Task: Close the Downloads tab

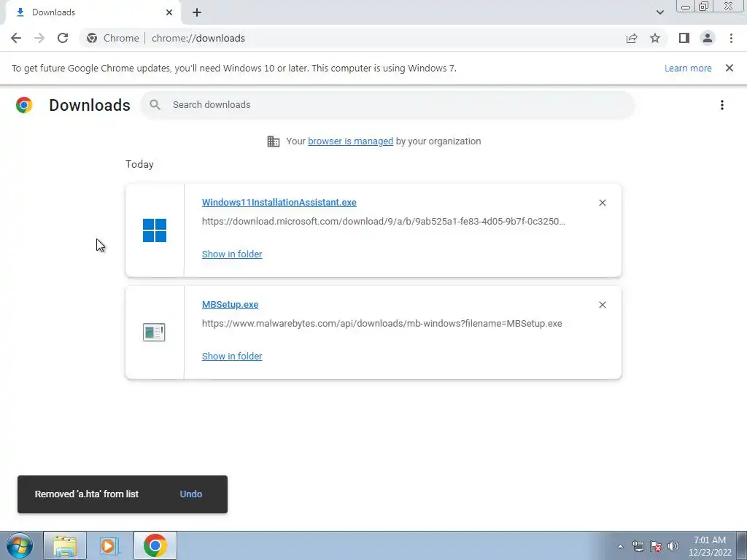Action: click(x=169, y=12)
